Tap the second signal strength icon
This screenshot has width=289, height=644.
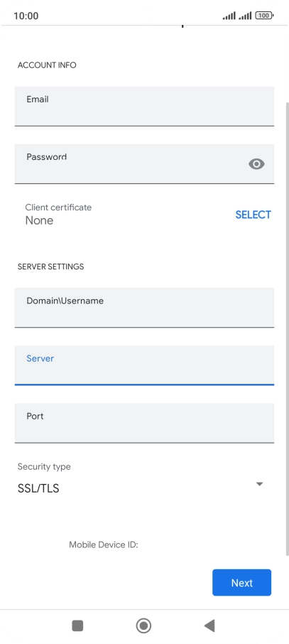(245, 16)
